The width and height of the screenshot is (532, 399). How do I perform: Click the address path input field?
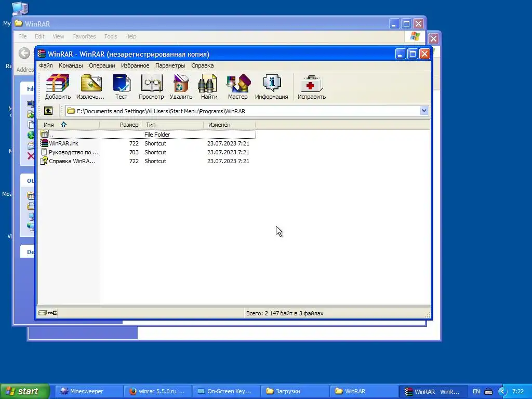(x=243, y=111)
